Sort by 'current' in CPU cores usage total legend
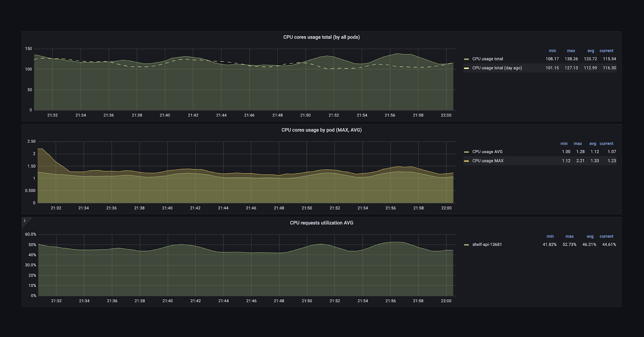 pos(606,51)
